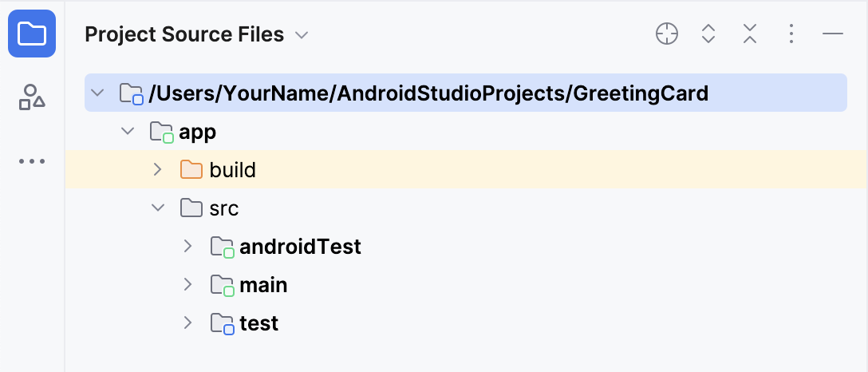Expand the build folder
The image size is (868, 372).
[x=157, y=170]
